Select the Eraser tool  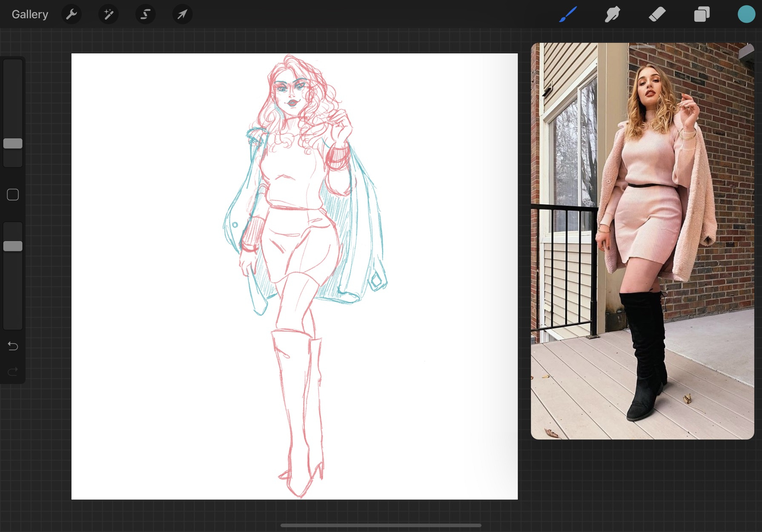tap(657, 14)
